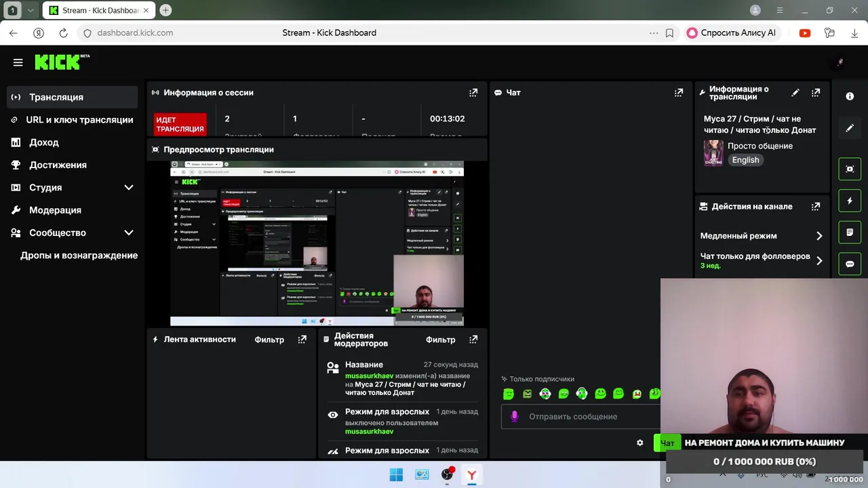Bookmark this page in the address bar
The image size is (868, 488).
pyautogui.click(x=669, y=33)
